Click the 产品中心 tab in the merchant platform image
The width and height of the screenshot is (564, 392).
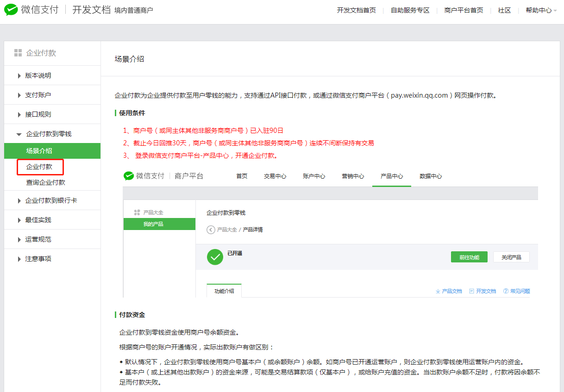392,176
